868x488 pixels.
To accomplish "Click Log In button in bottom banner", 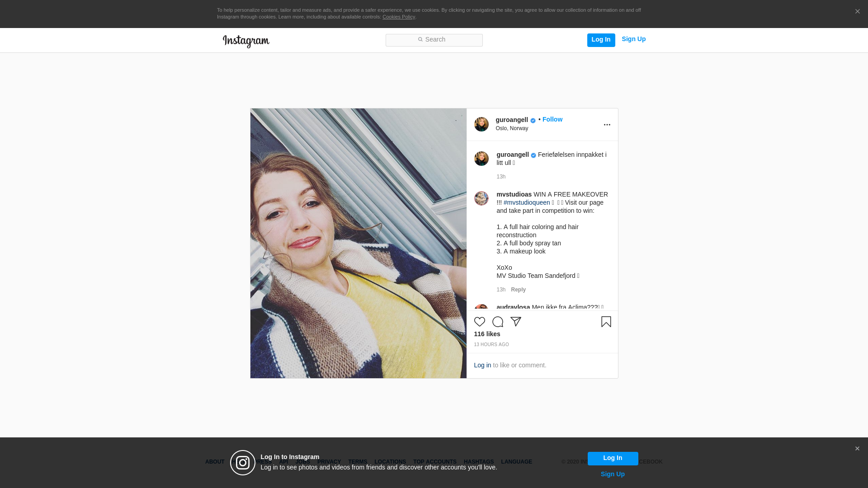I will pos(613,458).
